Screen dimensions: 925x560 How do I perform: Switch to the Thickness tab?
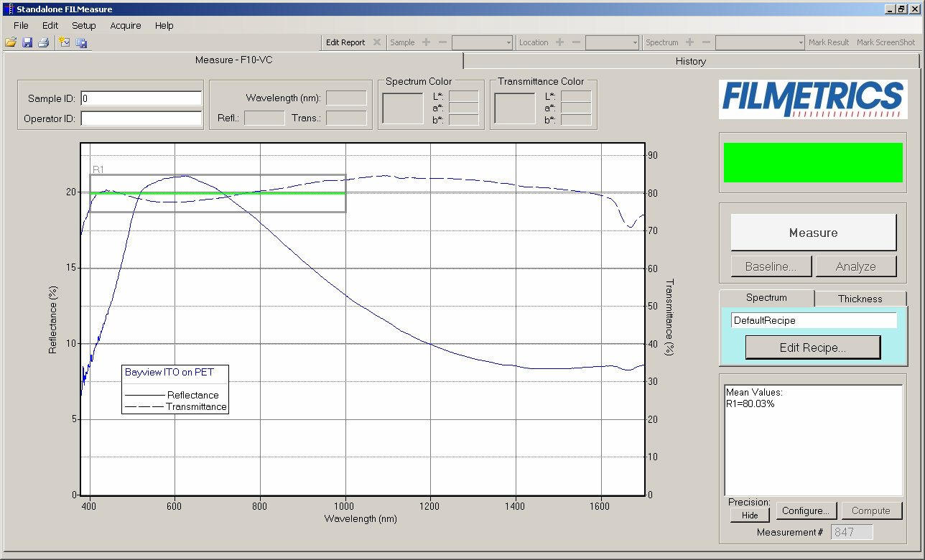pyautogui.click(x=860, y=299)
